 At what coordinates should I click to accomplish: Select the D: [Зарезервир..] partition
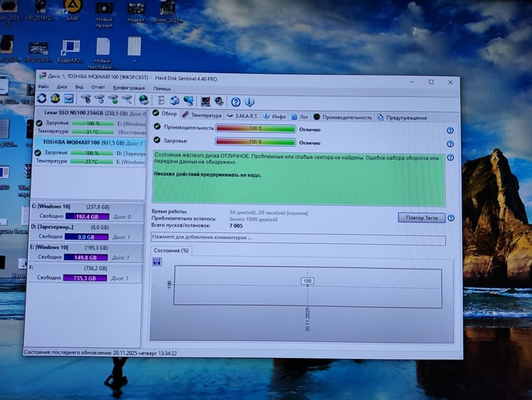(x=86, y=232)
